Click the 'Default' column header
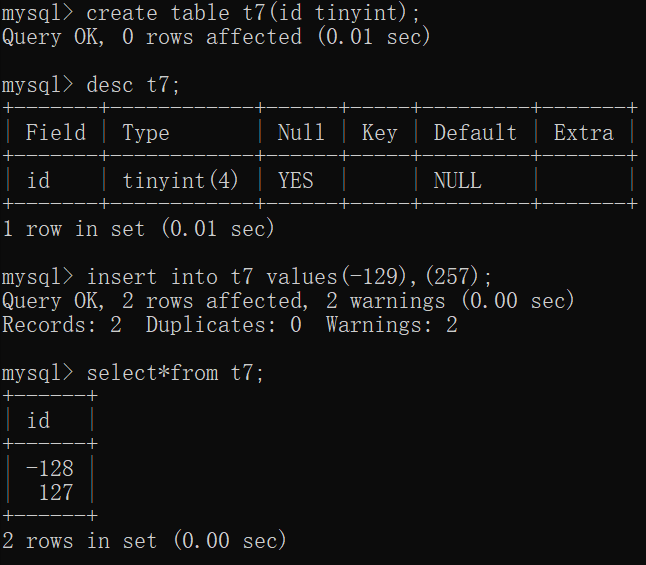Viewport: 646px width, 565px height. [475, 133]
